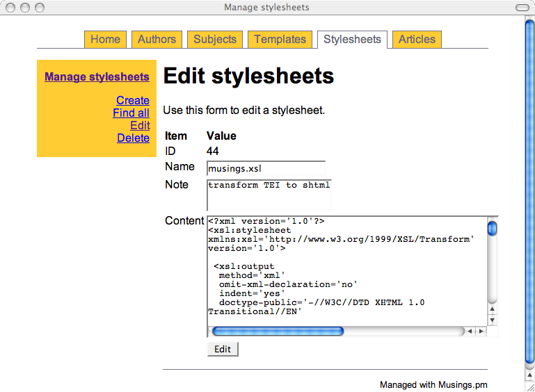535x392 pixels.
Task: Click the window resize grip corner
Action: [529, 387]
